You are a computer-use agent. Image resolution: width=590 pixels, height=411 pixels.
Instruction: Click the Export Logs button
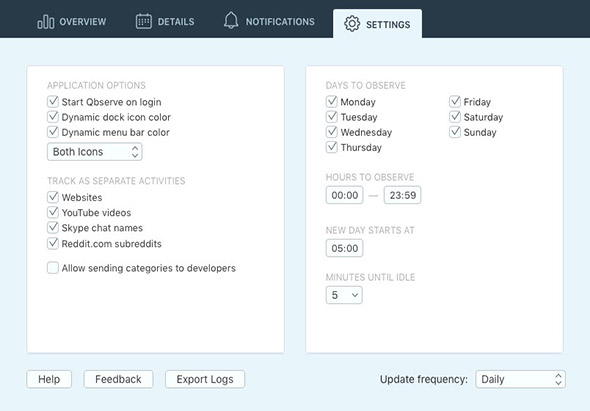point(205,379)
